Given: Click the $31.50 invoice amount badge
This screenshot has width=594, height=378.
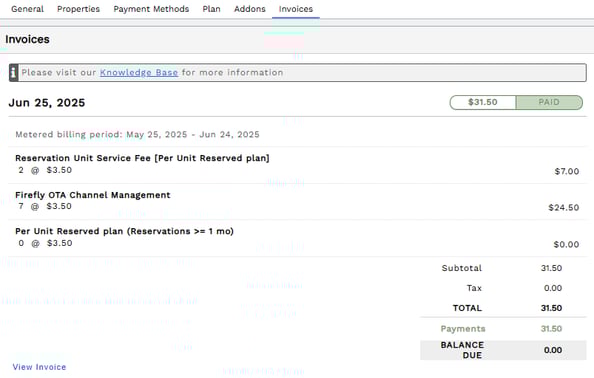Looking at the screenshot, I should [x=483, y=102].
